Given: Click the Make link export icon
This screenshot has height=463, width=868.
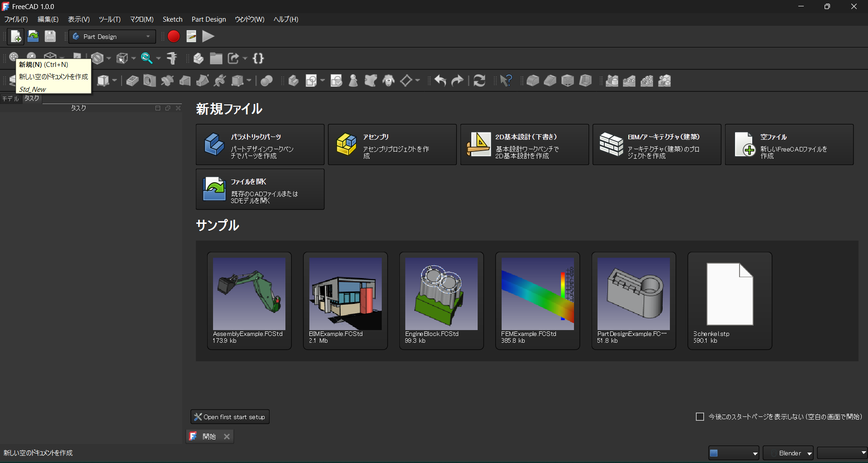Looking at the screenshot, I should (233, 58).
